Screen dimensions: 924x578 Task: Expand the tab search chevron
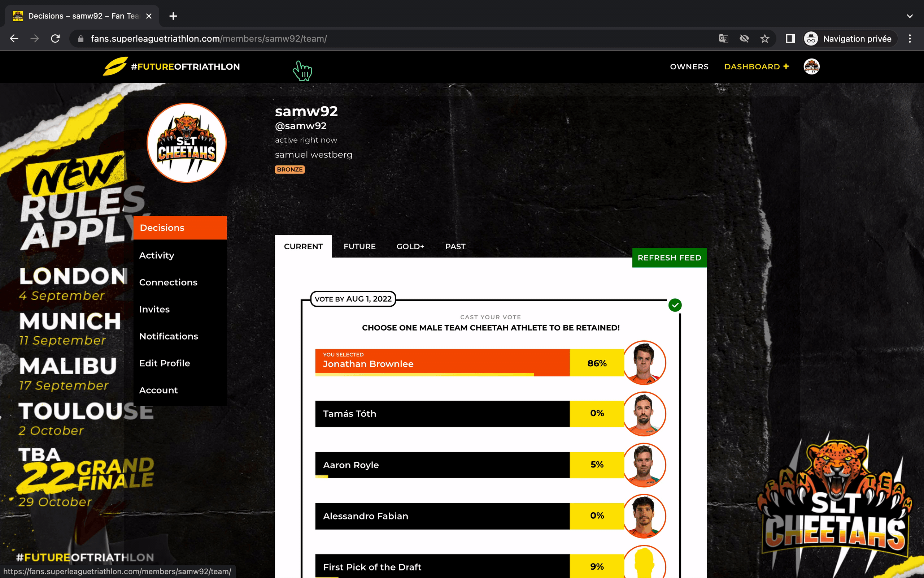coord(910,16)
